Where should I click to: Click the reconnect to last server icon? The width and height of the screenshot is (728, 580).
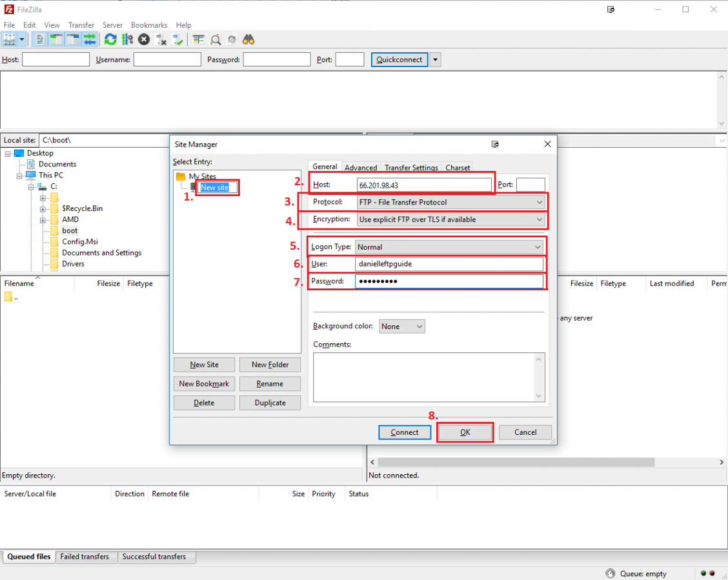(177, 39)
